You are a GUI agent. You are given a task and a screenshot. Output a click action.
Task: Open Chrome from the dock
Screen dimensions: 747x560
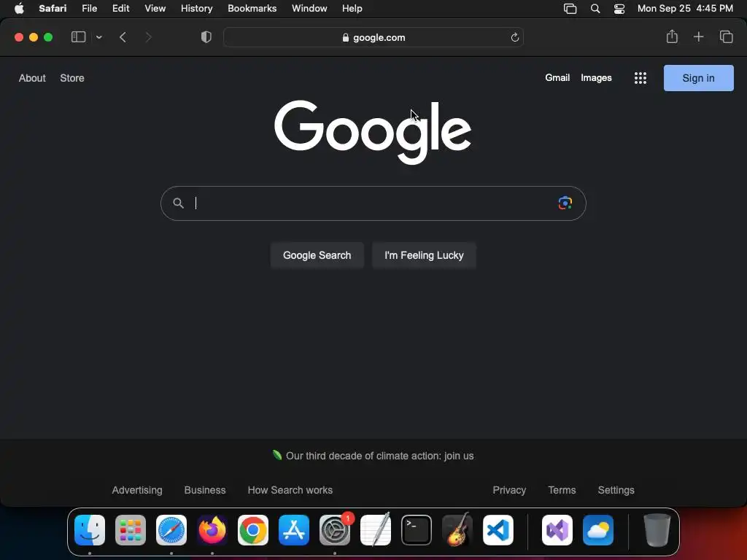[x=253, y=530]
